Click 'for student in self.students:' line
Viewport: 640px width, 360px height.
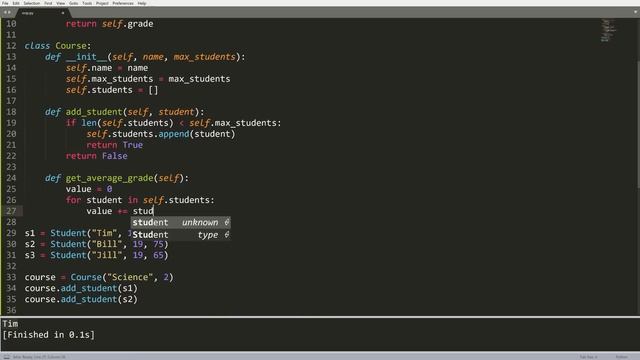coord(140,200)
